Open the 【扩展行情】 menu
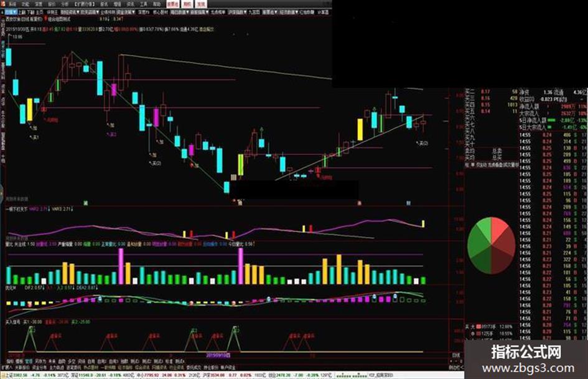Viewport: 588px width, 379px height. (84, 4)
